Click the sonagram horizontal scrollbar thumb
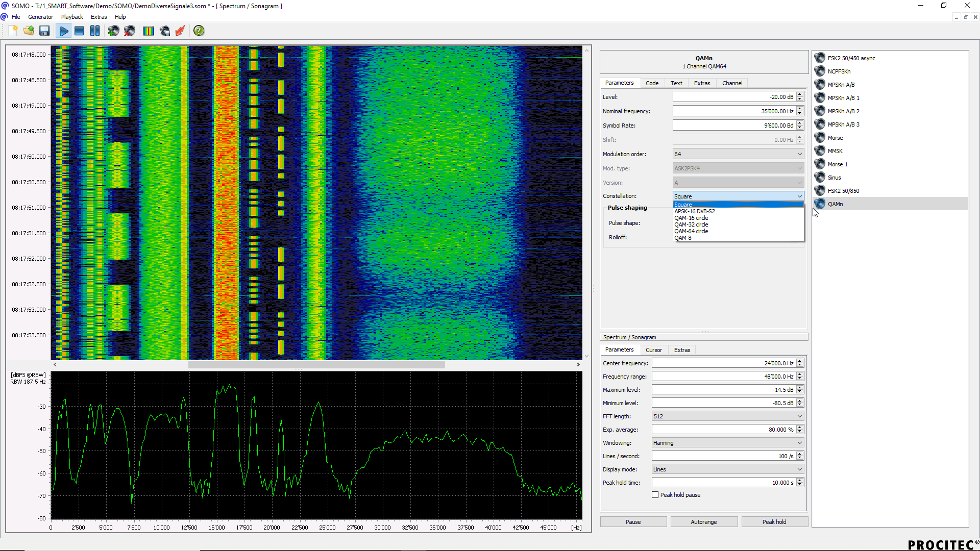The image size is (980, 551). (316, 365)
